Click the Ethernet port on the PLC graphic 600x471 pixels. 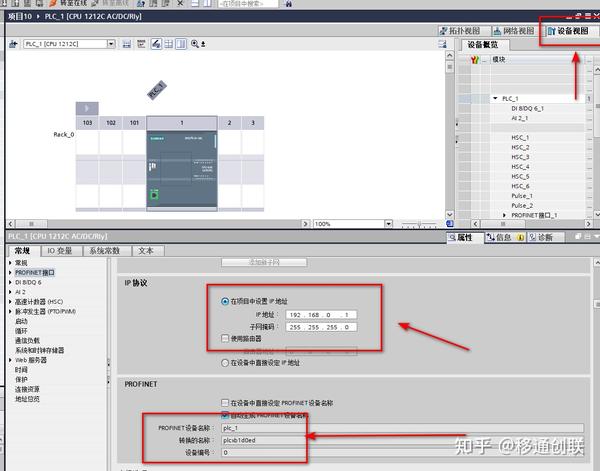(x=154, y=195)
